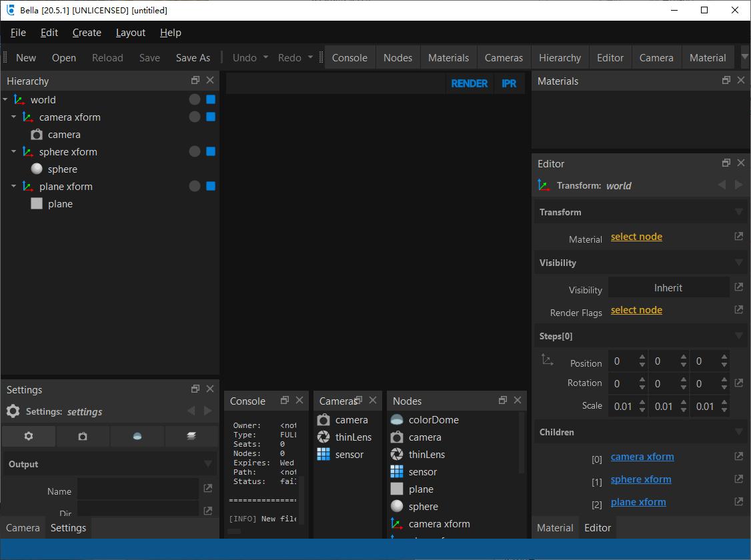The height and width of the screenshot is (560, 751).
Task: Open general settings gear tab in Settings
Action: [28, 436]
